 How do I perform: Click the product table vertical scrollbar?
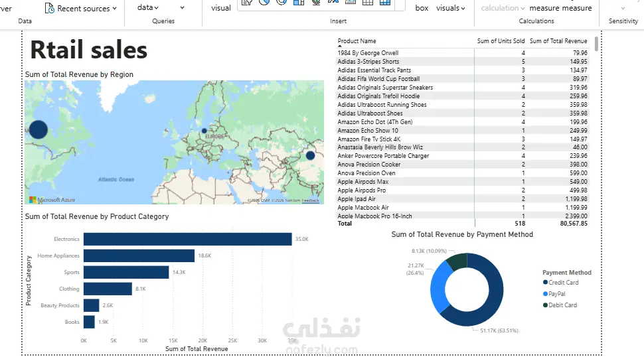(x=596, y=44)
